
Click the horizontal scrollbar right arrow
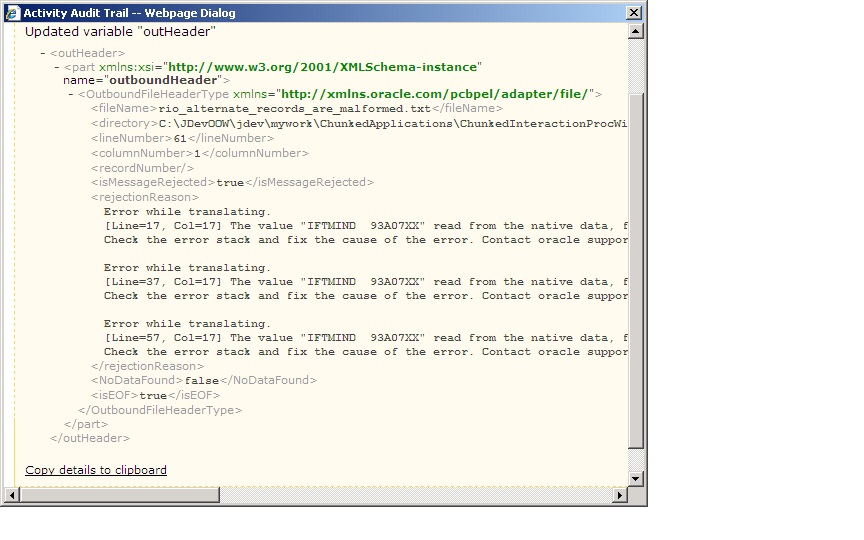620,495
